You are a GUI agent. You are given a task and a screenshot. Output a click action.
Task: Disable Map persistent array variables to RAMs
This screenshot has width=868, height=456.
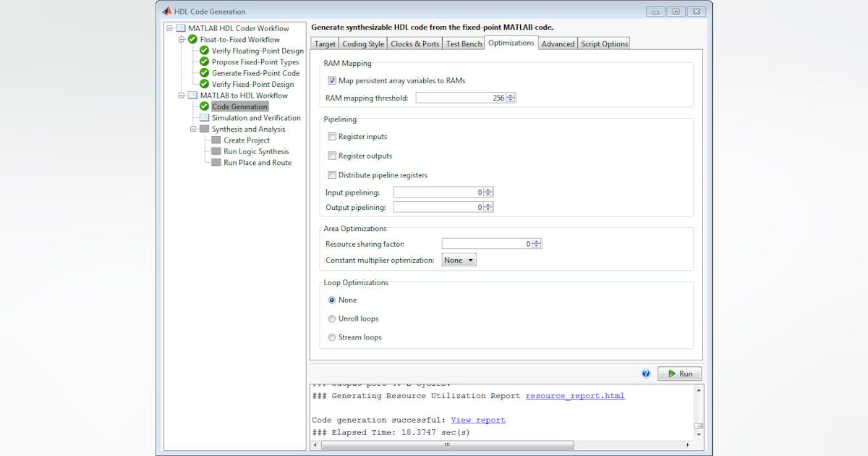click(332, 80)
